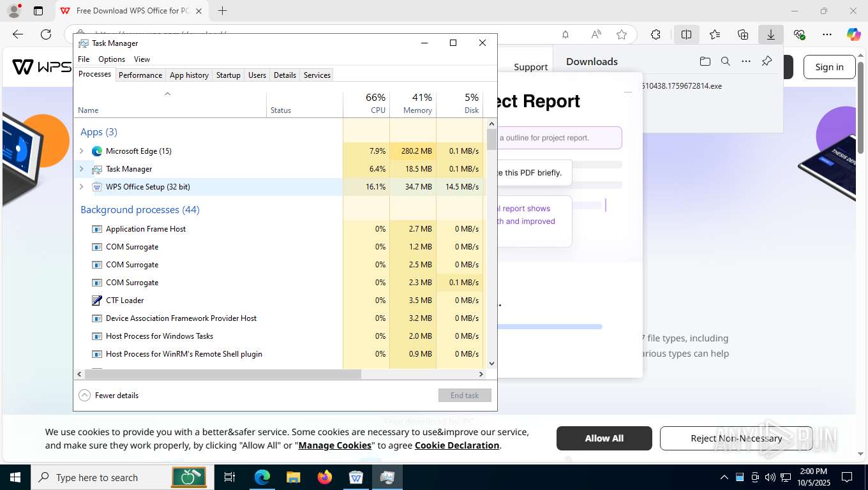Click the CTF Loader process icon
The width and height of the screenshot is (868, 490).
pos(97,301)
